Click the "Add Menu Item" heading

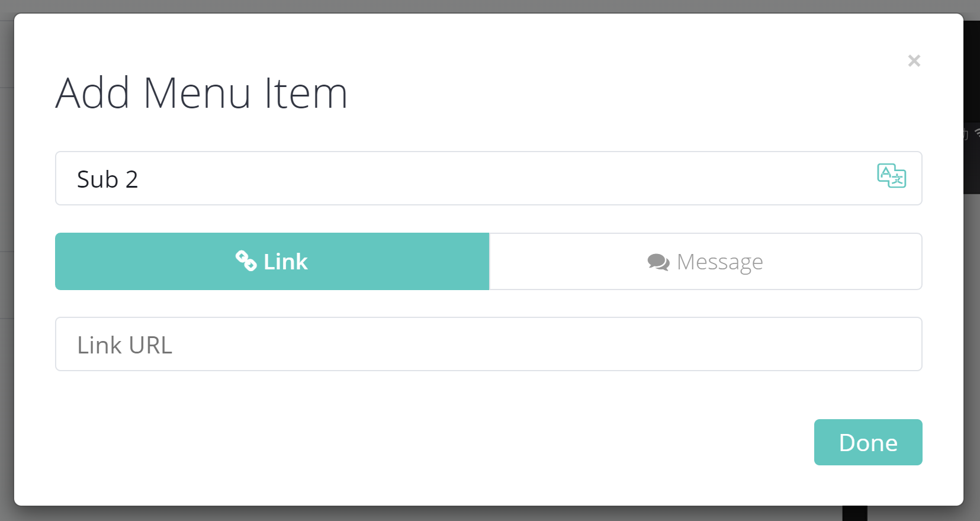[x=201, y=93]
